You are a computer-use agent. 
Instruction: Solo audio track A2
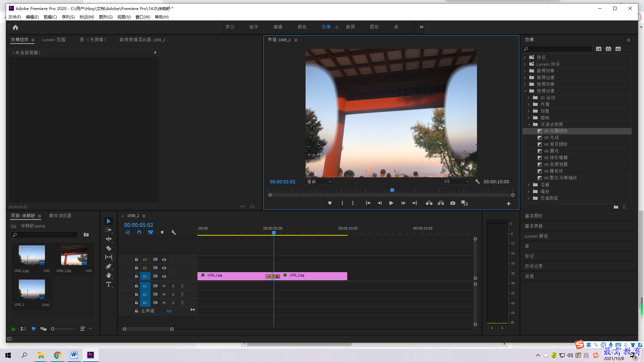point(173,294)
